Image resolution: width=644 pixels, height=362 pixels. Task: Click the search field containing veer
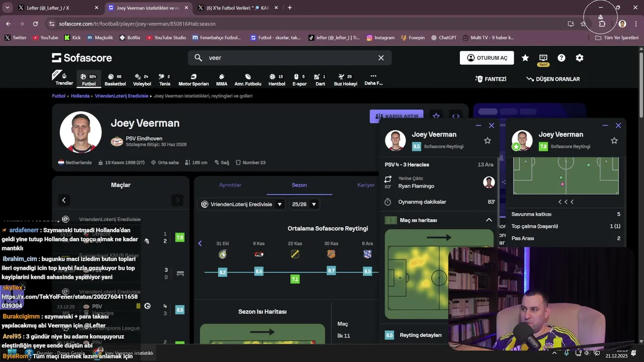pos(289,58)
